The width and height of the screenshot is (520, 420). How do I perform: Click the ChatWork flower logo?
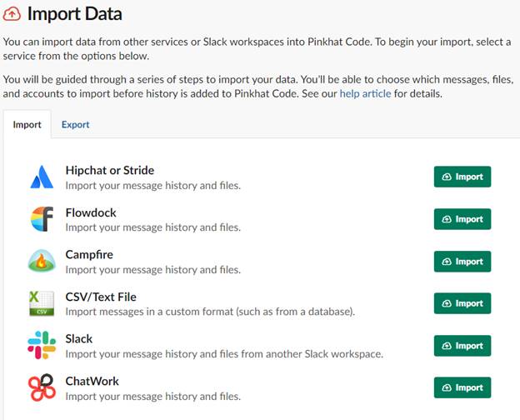[42, 387]
